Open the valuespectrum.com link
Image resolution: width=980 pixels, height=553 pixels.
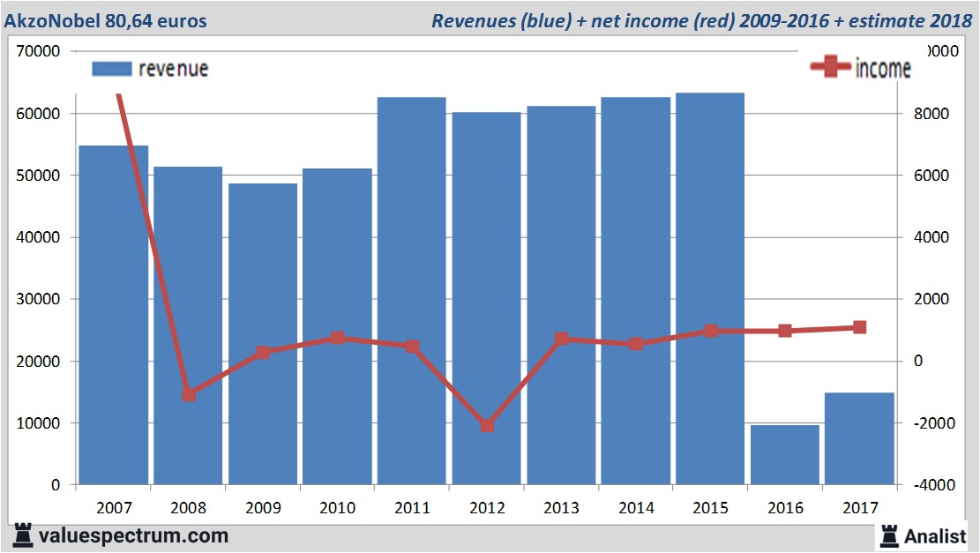pyautogui.click(x=133, y=536)
